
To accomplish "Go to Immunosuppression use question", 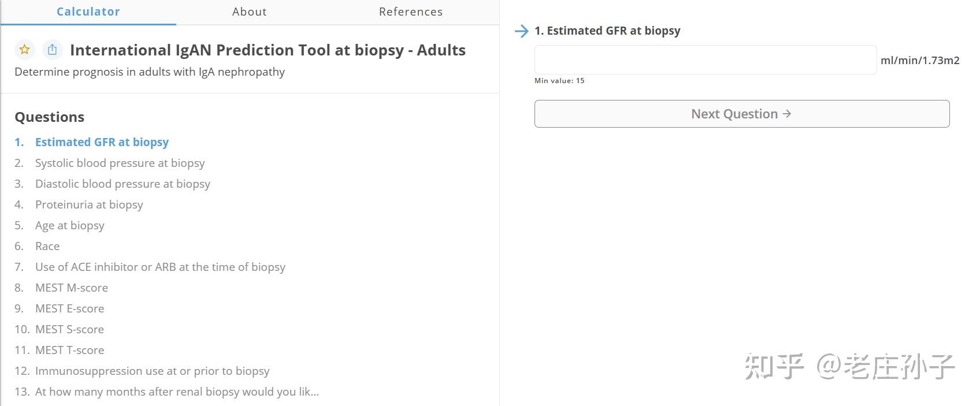I will [x=152, y=371].
